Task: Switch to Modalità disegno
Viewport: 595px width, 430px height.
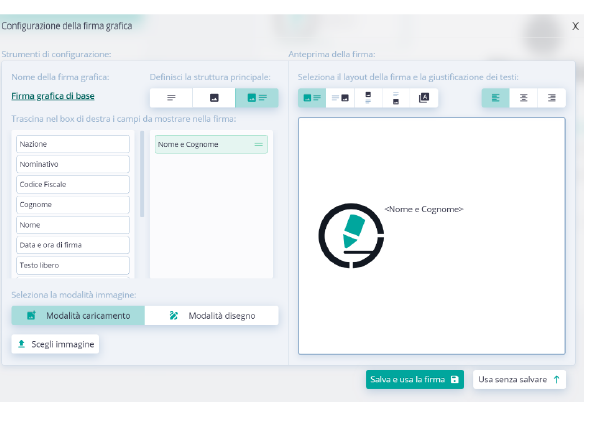Action: tap(212, 315)
